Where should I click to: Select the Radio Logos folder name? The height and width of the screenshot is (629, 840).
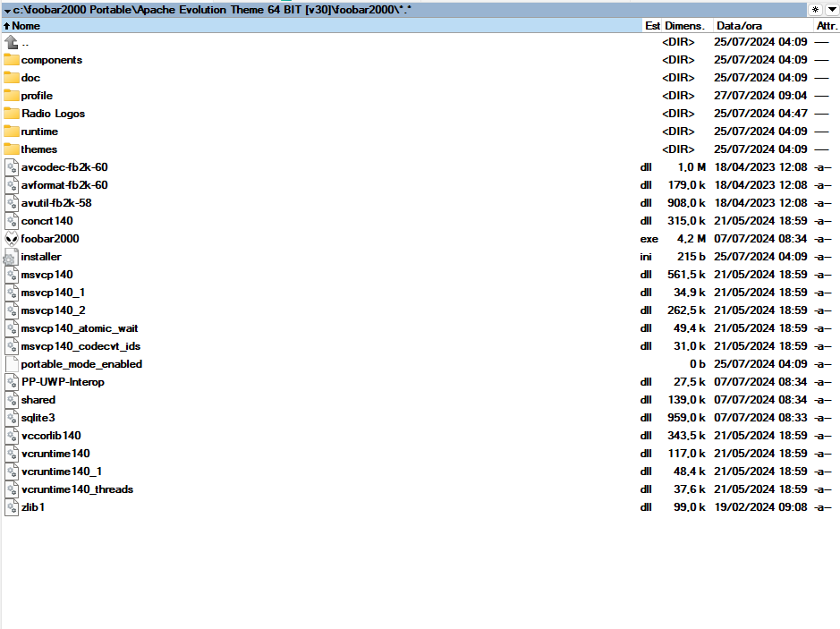[53, 114]
